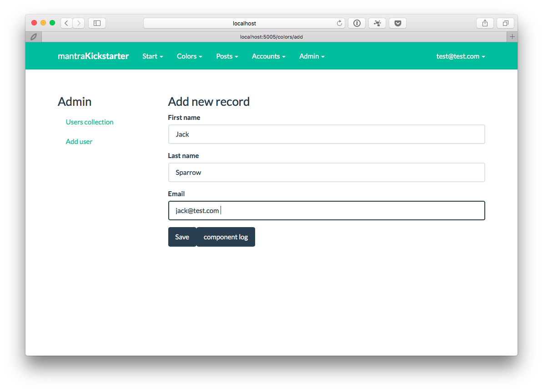Click the mantraKickstarter brand link
This screenshot has height=392, width=543.
[x=93, y=56]
